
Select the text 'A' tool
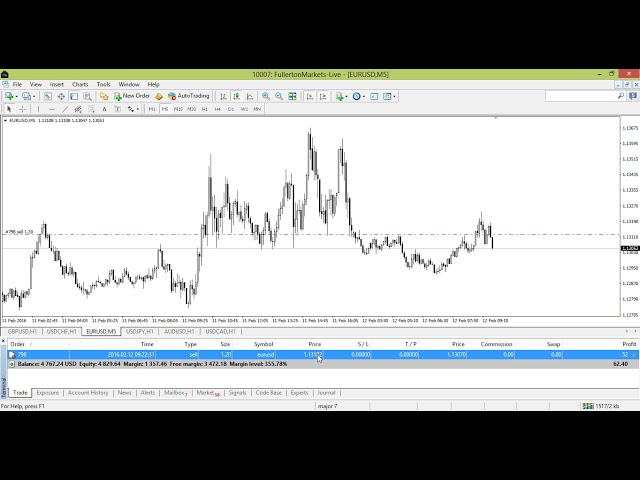coord(104,109)
